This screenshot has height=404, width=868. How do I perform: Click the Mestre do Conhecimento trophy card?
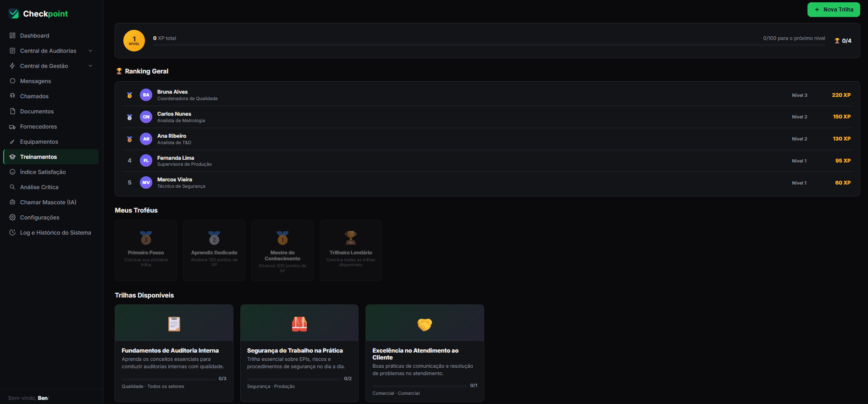tap(282, 250)
